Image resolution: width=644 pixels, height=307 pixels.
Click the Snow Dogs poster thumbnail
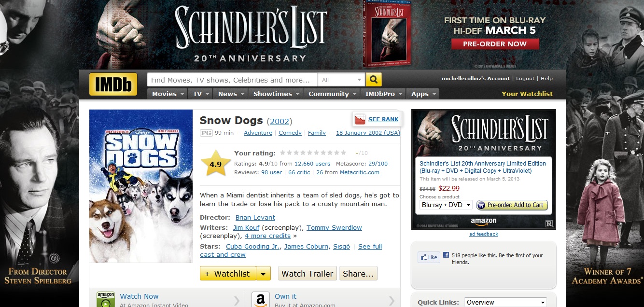click(x=141, y=186)
